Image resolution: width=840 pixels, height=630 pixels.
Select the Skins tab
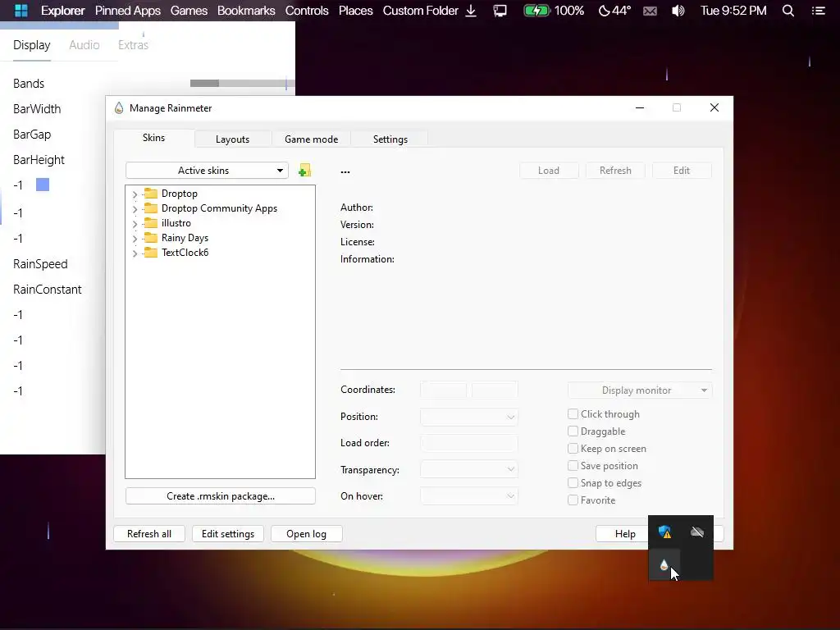coord(153,138)
